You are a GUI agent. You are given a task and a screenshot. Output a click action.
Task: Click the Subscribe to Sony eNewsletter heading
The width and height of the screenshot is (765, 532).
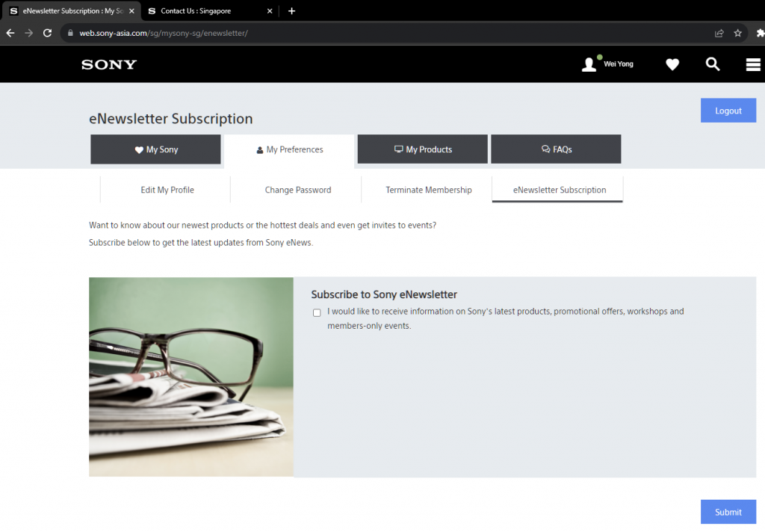(384, 294)
